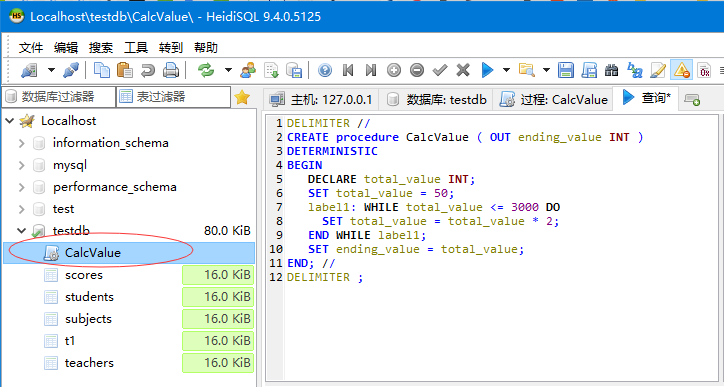The height and width of the screenshot is (387, 724).
Task: Click the Print icon
Action: (171, 70)
